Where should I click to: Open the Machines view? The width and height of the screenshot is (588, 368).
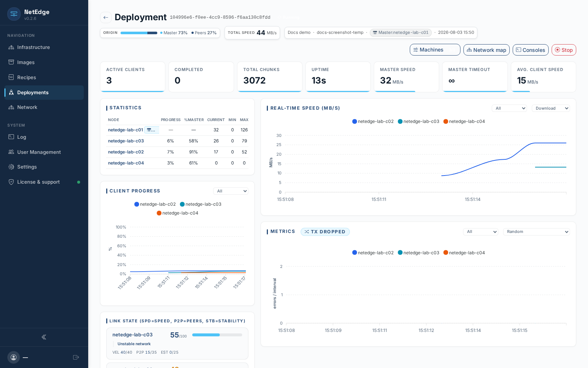click(435, 50)
